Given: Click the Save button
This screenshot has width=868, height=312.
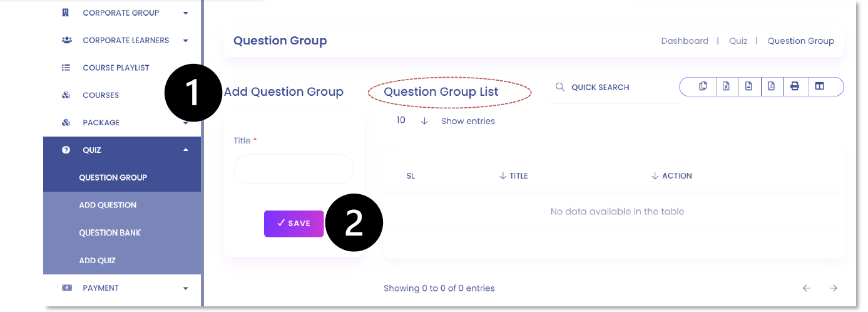Looking at the screenshot, I should point(294,224).
